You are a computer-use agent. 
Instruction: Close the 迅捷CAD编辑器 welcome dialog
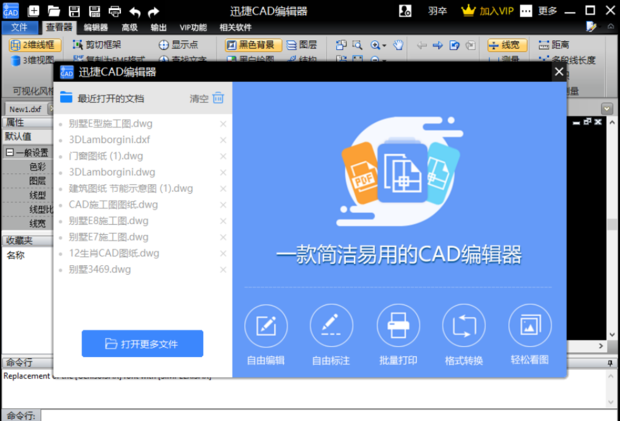(x=559, y=72)
